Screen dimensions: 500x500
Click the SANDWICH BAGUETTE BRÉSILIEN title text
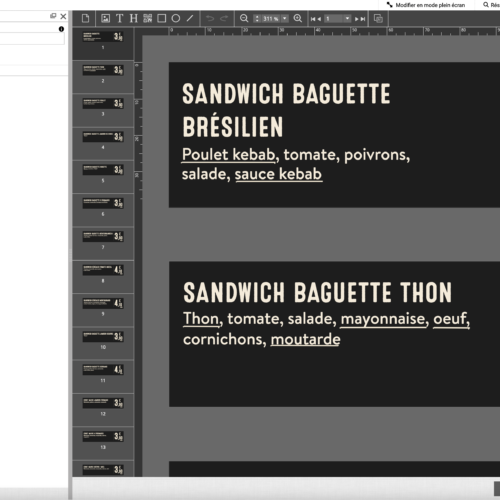tap(286, 110)
